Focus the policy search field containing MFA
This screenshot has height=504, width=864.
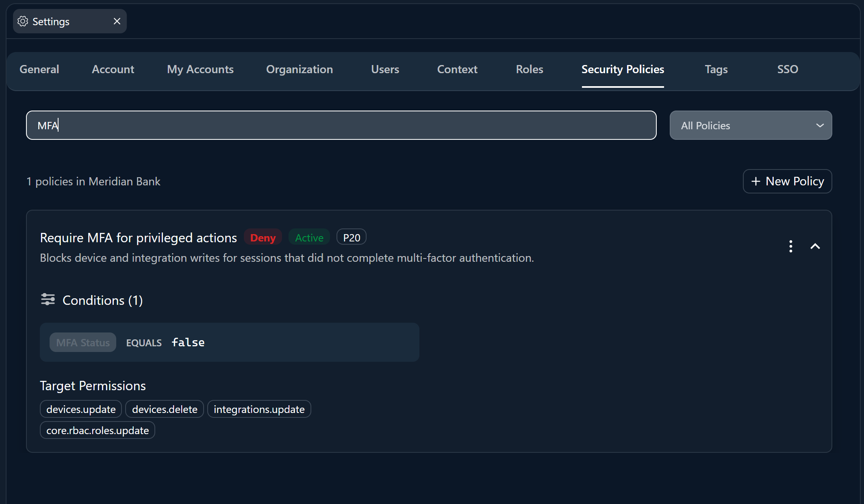point(341,125)
